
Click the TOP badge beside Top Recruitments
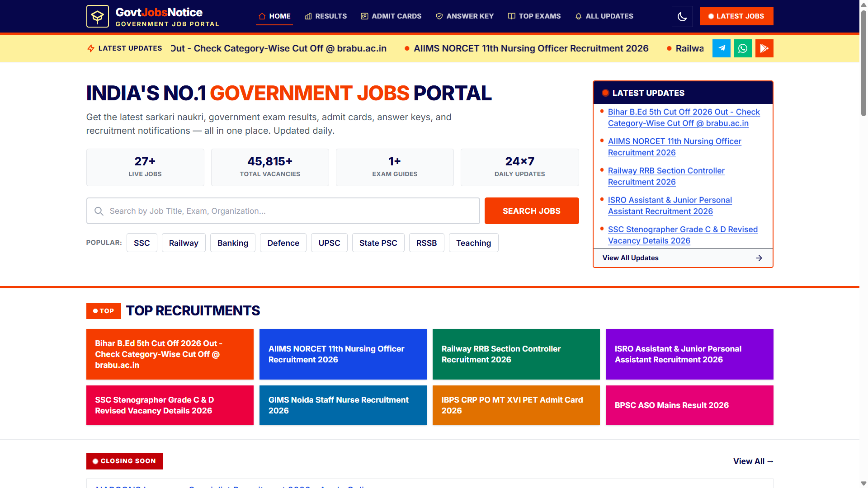(x=104, y=311)
